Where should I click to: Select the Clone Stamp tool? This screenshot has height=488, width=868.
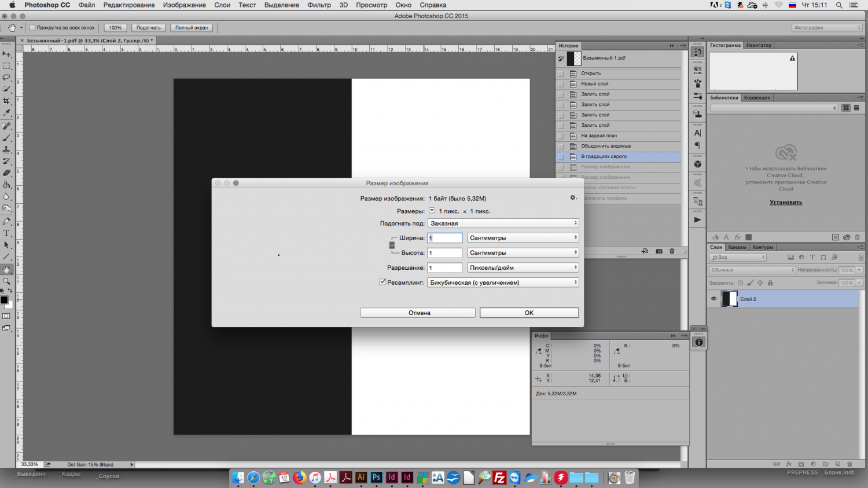(6, 149)
